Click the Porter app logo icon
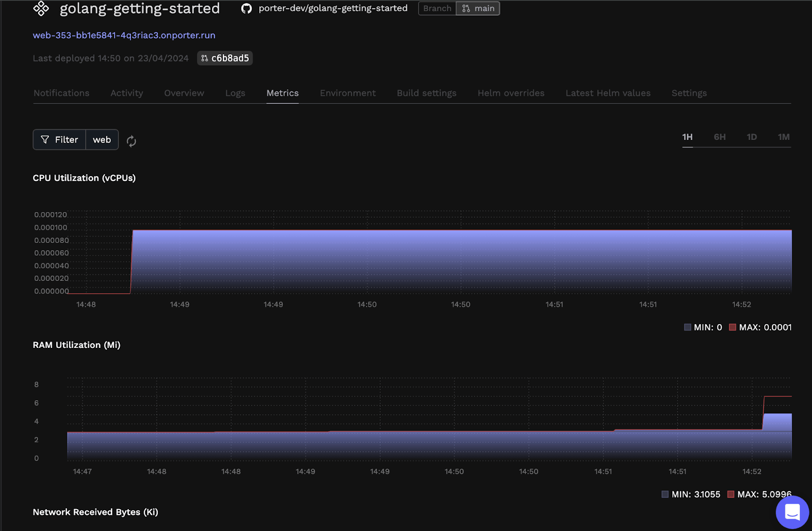 coord(41,8)
